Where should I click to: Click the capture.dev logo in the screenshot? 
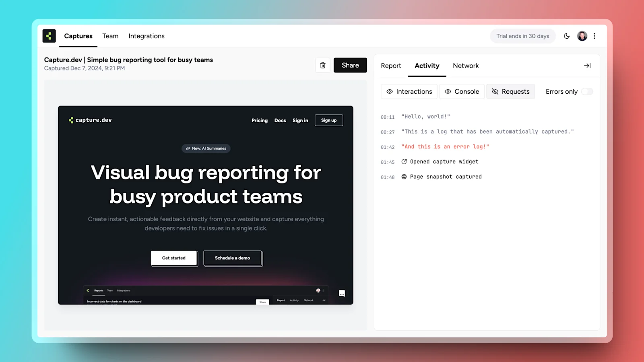[90, 120]
